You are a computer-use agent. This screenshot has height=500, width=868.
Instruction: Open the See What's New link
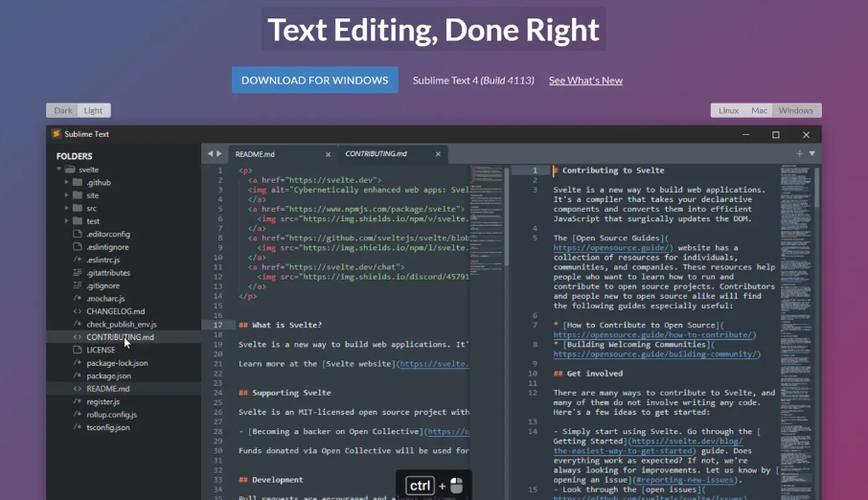coord(585,80)
